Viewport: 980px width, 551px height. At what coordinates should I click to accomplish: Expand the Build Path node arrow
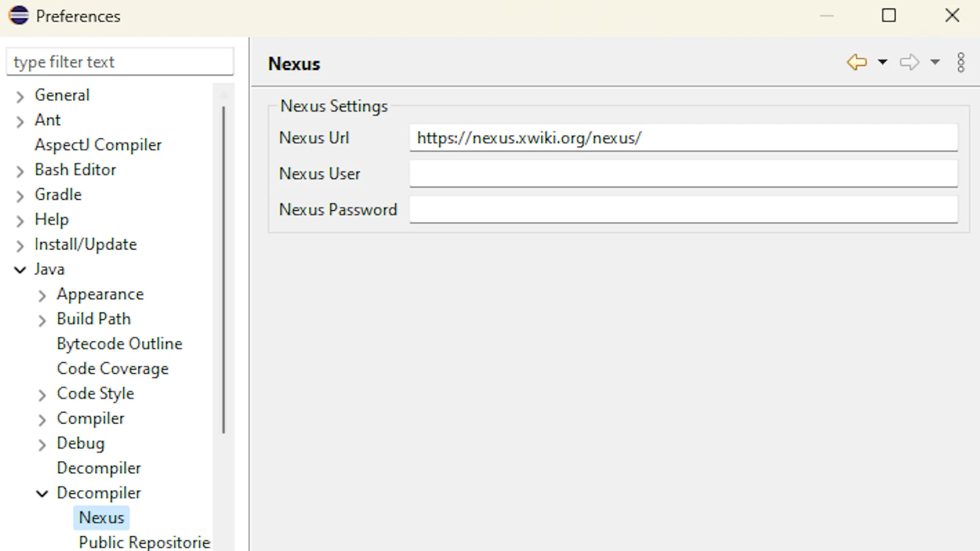[x=42, y=321]
